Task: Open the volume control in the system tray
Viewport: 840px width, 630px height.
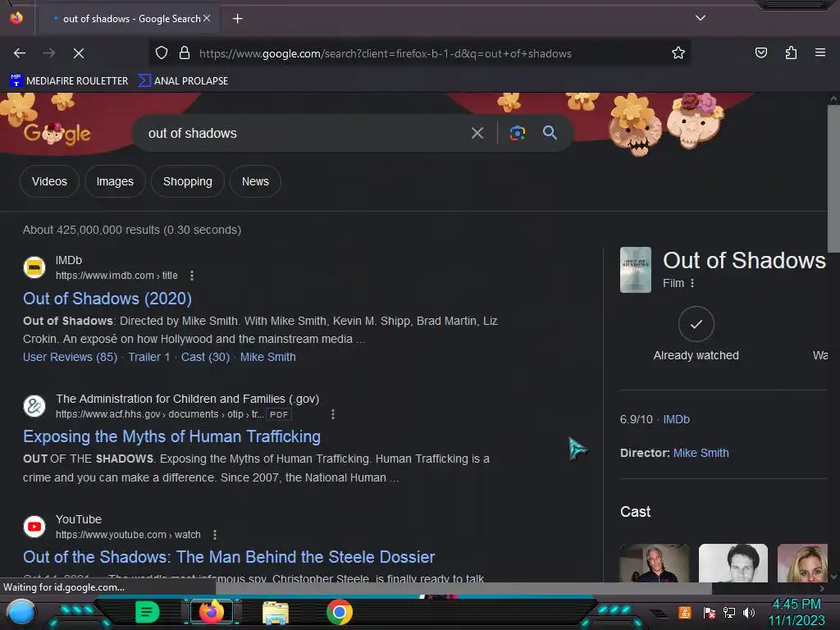Action: 749,612
